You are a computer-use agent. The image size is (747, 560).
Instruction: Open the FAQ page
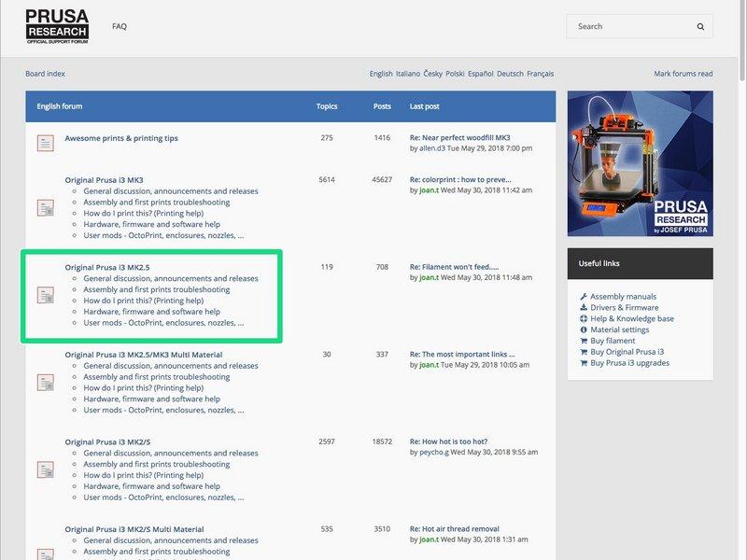pos(120,26)
